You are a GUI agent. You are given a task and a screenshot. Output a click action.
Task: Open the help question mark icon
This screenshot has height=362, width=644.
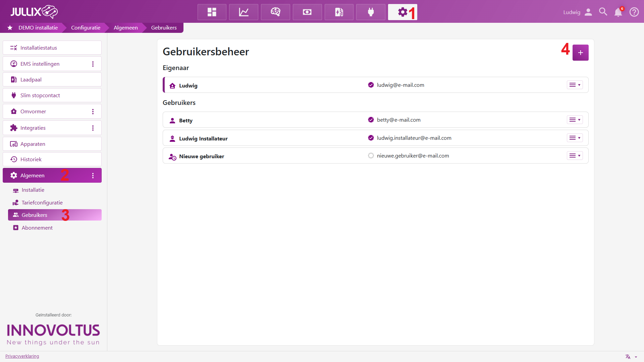point(634,12)
